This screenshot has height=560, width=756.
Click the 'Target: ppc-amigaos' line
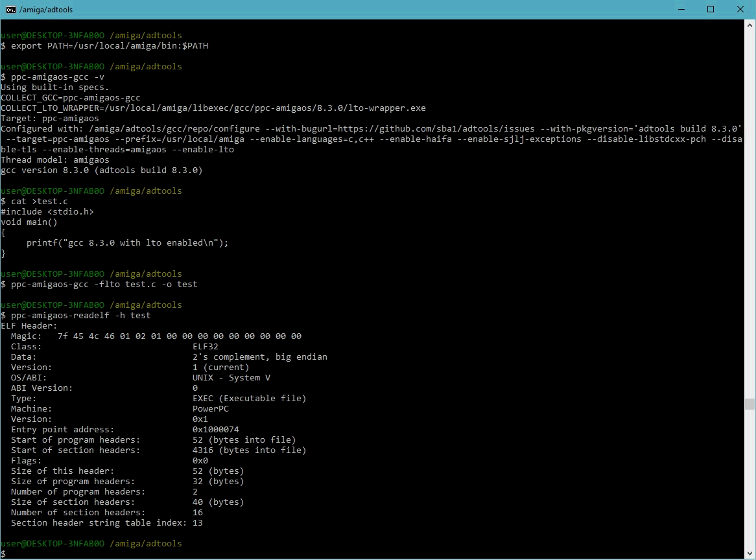[x=50, y=119]
